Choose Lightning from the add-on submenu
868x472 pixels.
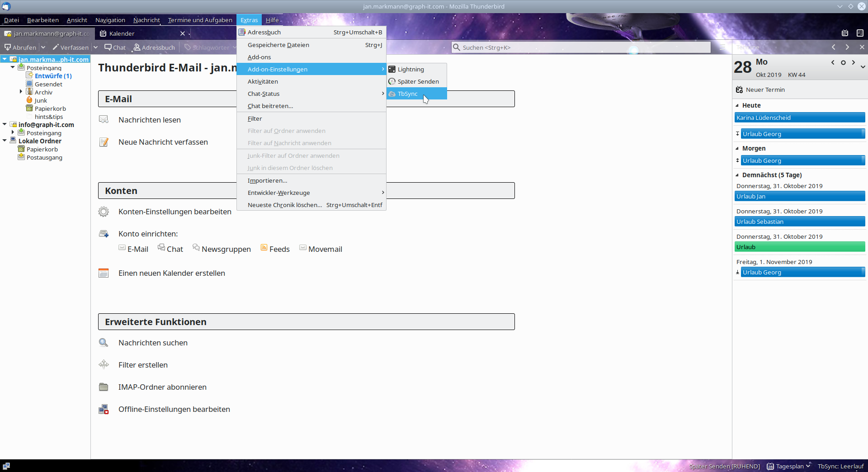click(x=410, y=69)
